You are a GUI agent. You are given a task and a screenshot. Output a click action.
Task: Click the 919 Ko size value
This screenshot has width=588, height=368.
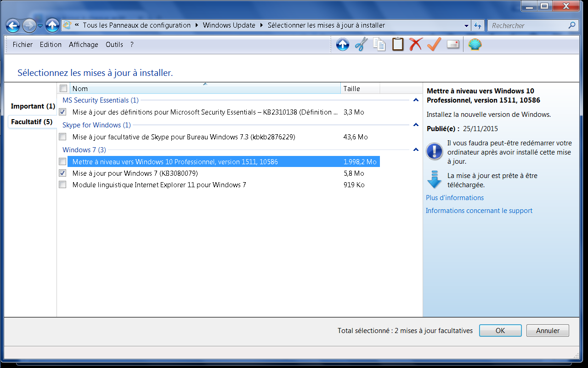point(354,184)
